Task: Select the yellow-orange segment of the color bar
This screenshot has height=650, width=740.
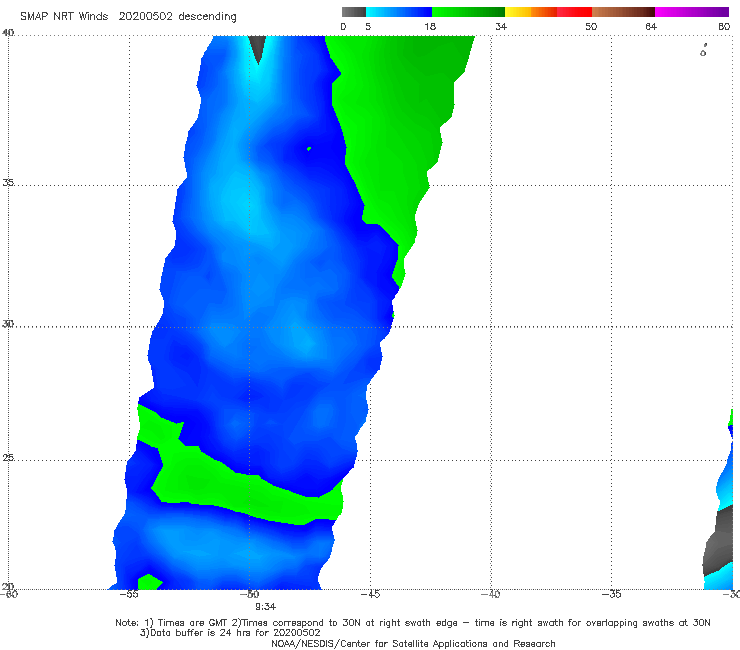Action: point(530,12)
